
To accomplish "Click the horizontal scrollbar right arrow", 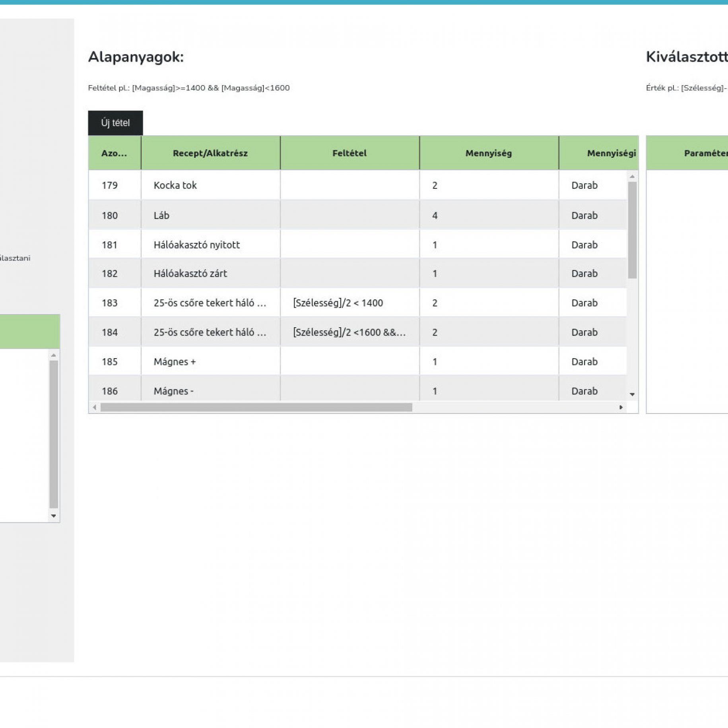I will point(621,407).
